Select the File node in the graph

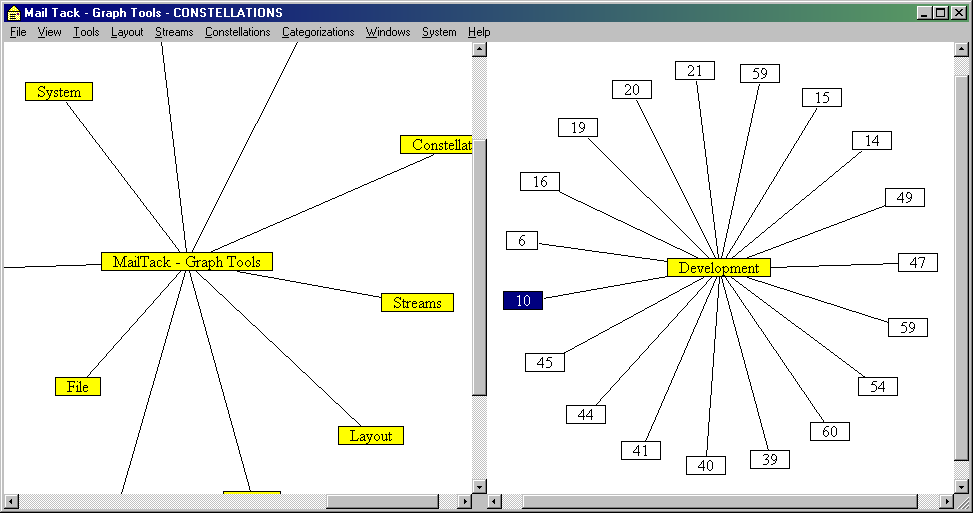click(78, 387)
